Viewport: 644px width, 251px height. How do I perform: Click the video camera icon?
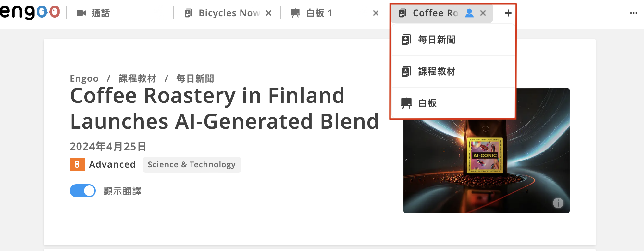tap(81, 13)
